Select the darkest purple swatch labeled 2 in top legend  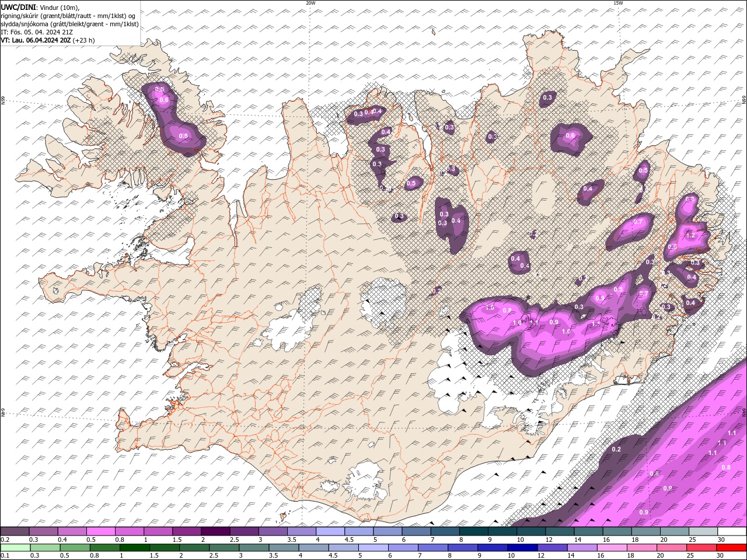(x=215, y=531)
